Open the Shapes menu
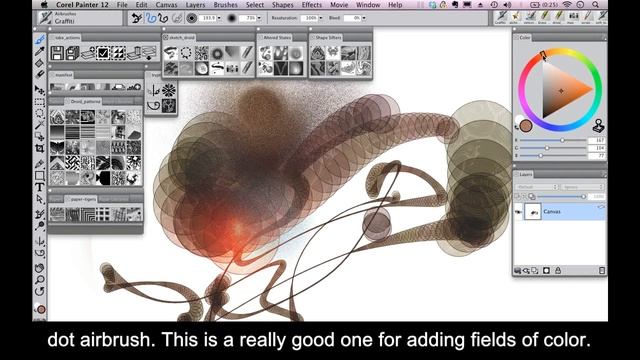The width and height of the screenshot is (640, 360). pyautogui.click(x=282, y=5)
